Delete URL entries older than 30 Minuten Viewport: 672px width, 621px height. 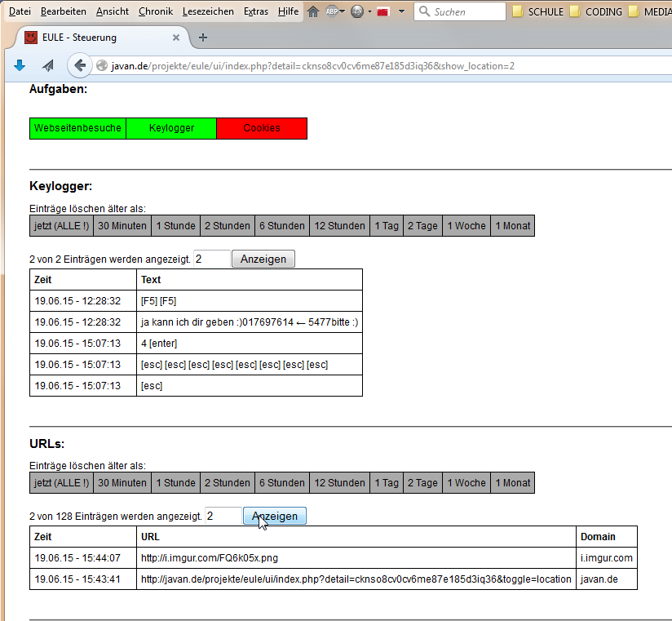pos(122,483)
